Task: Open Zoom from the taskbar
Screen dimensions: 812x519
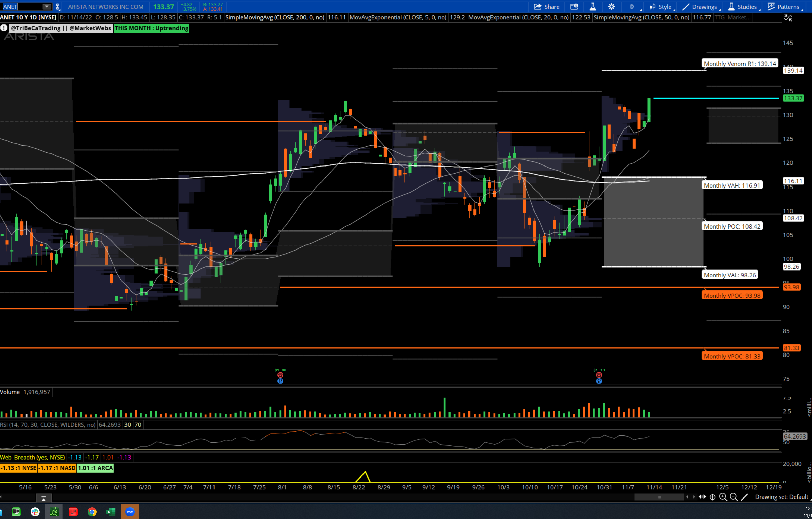Action: pyautogui.click(x=130, y=512)
